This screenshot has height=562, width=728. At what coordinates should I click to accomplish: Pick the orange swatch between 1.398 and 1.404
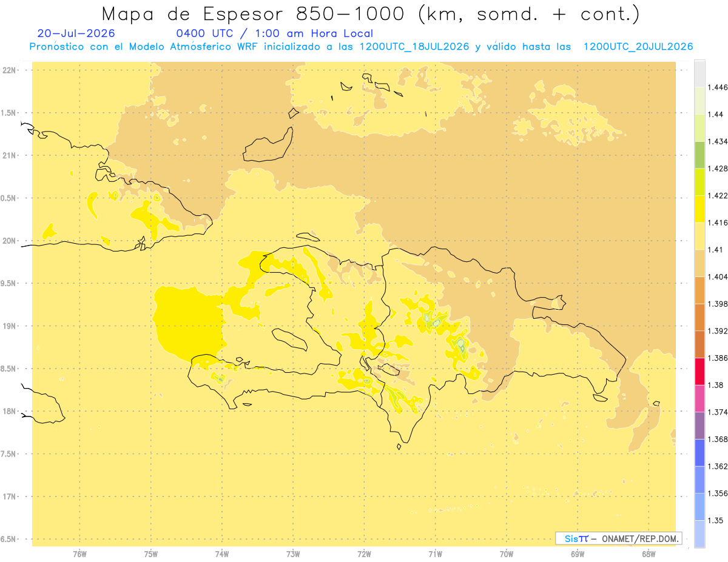(699, 290)
